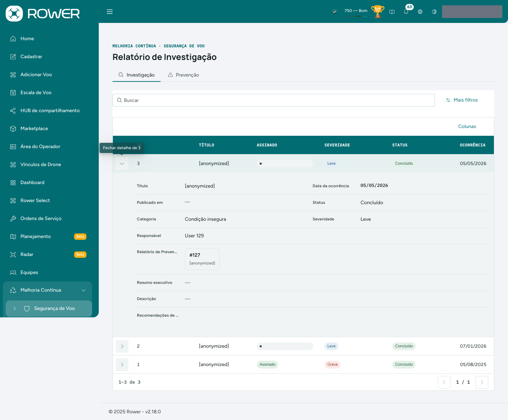This screenshot has height=420, width=508.
Task: Click the Grave severity badge
Action: (332, 365)
